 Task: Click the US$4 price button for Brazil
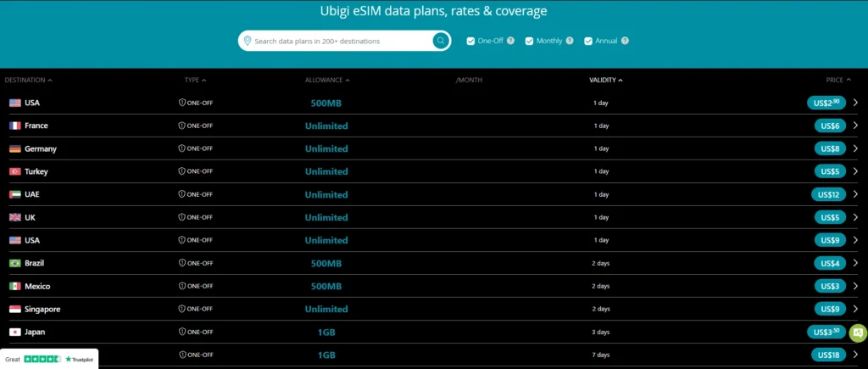(x=830, y=263)
